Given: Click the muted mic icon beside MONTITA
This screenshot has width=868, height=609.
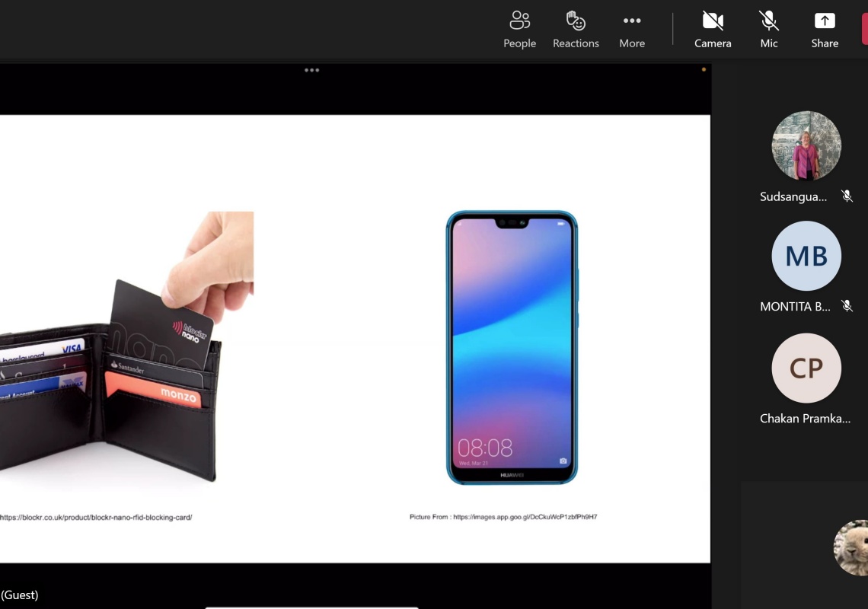Looking at the screenshot, I should (847, 306).
